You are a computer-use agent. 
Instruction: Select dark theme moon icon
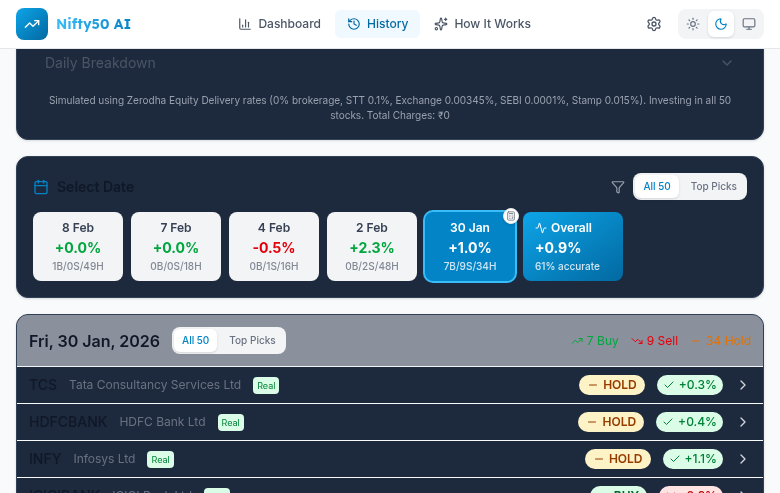(721, 24)
